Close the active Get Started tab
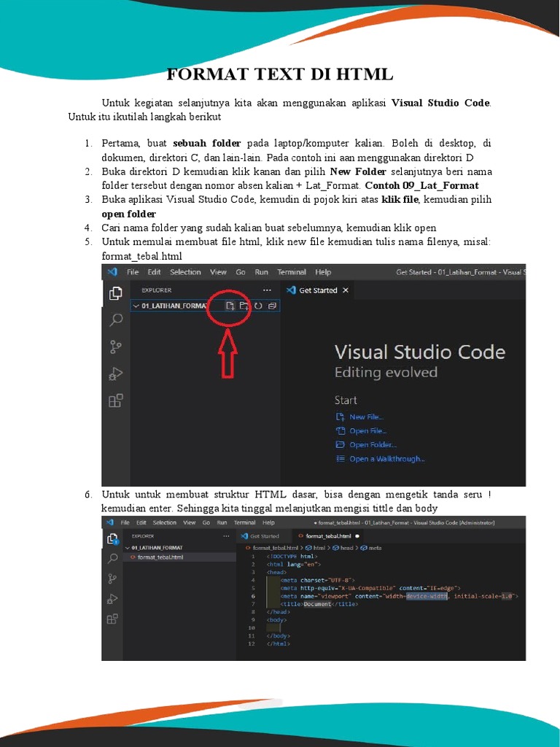The height and width of the screenshot is (747, 560). [346, 290]
